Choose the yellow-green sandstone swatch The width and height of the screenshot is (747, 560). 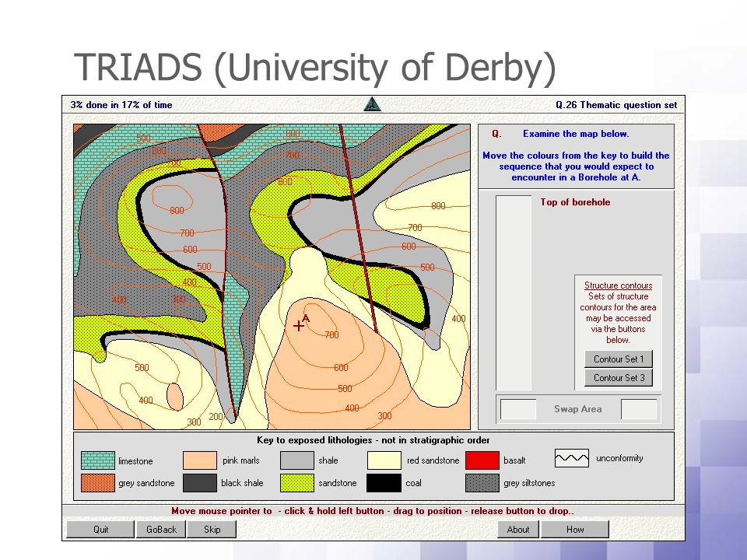point(296,483)
